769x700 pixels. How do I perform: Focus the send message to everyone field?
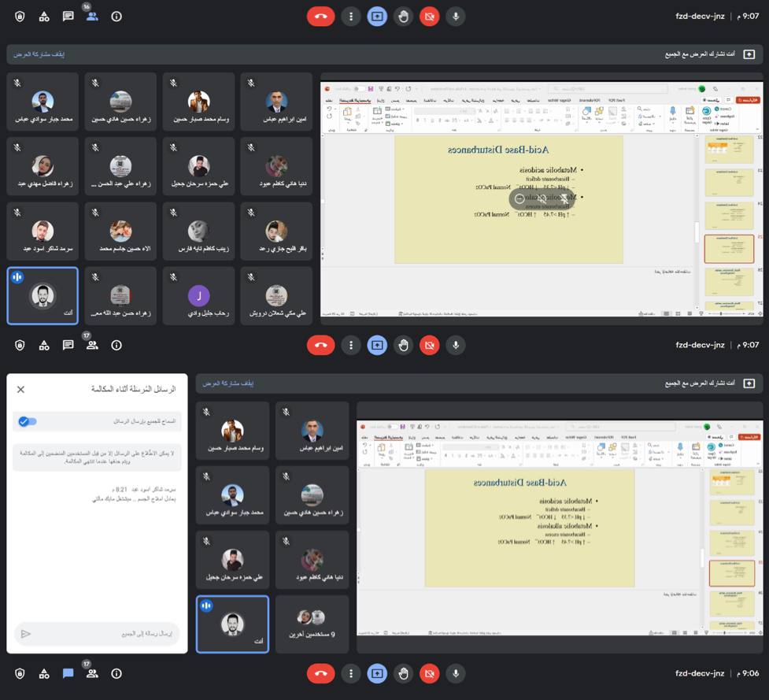(97, 634)
